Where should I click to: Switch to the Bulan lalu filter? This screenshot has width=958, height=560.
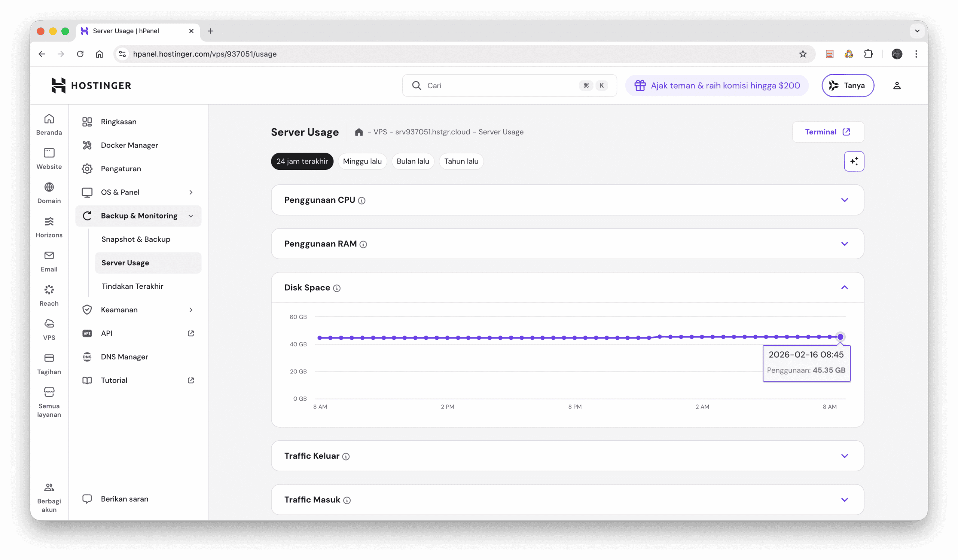[413, 161]
